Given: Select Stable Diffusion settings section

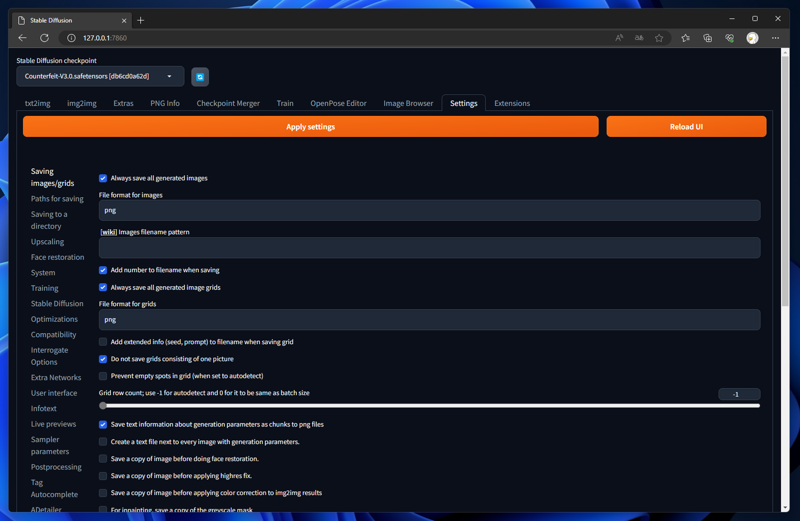Looking at the screenshot, I should pos(57,304).
